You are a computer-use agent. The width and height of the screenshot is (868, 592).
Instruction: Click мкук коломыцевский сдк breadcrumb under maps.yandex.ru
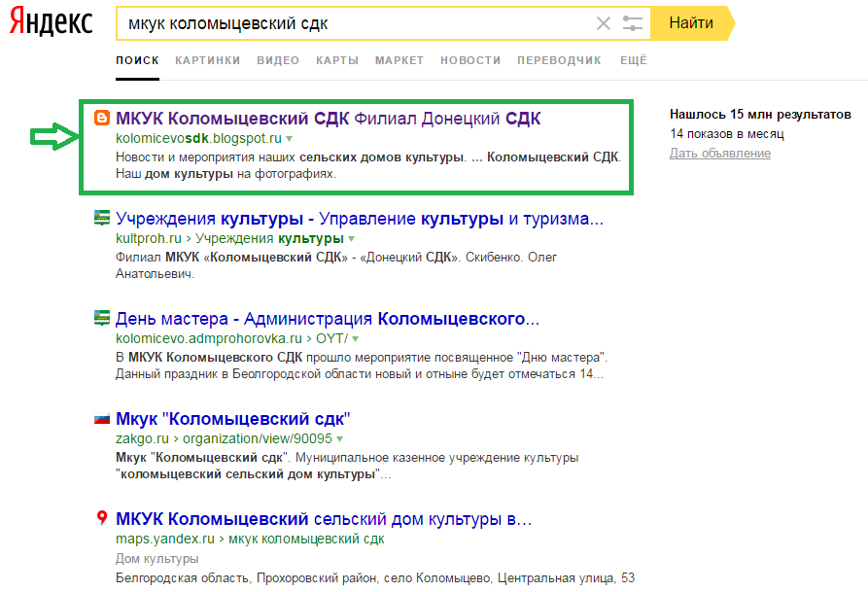click(x=306, y=539)
